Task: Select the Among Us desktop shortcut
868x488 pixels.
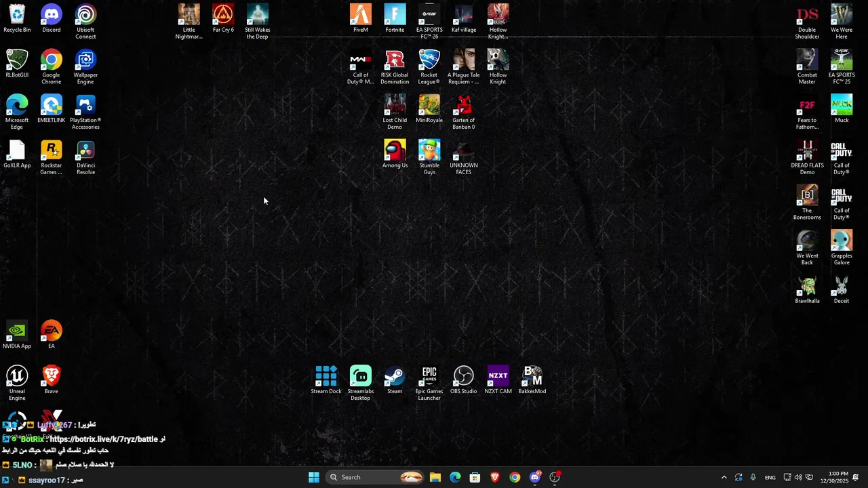Action: [x=395, y=155]
